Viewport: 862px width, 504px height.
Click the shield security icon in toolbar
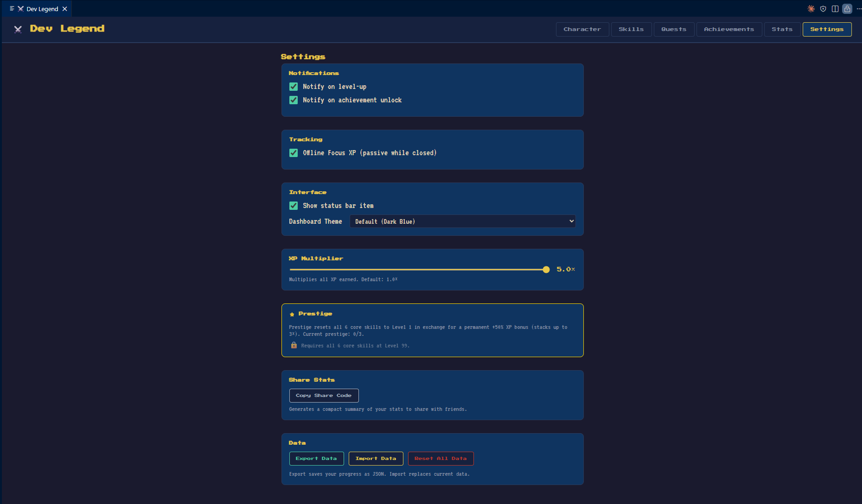(823, 9)
